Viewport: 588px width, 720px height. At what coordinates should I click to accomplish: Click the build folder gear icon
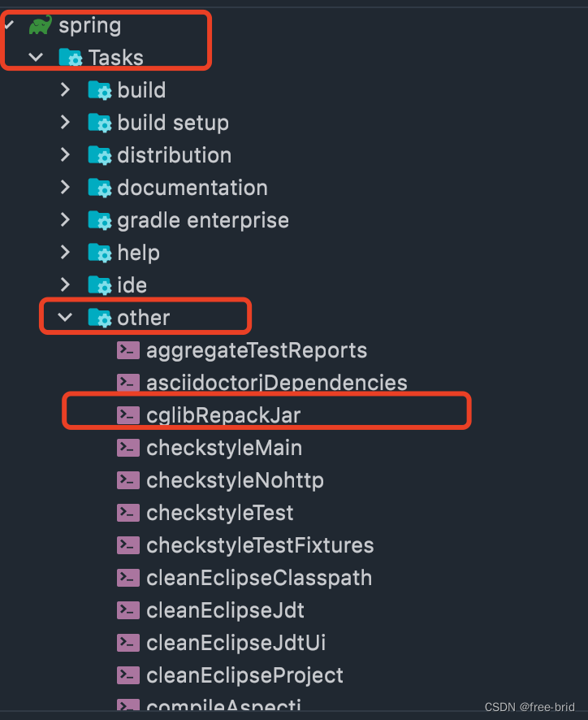(x=97, y=89)
